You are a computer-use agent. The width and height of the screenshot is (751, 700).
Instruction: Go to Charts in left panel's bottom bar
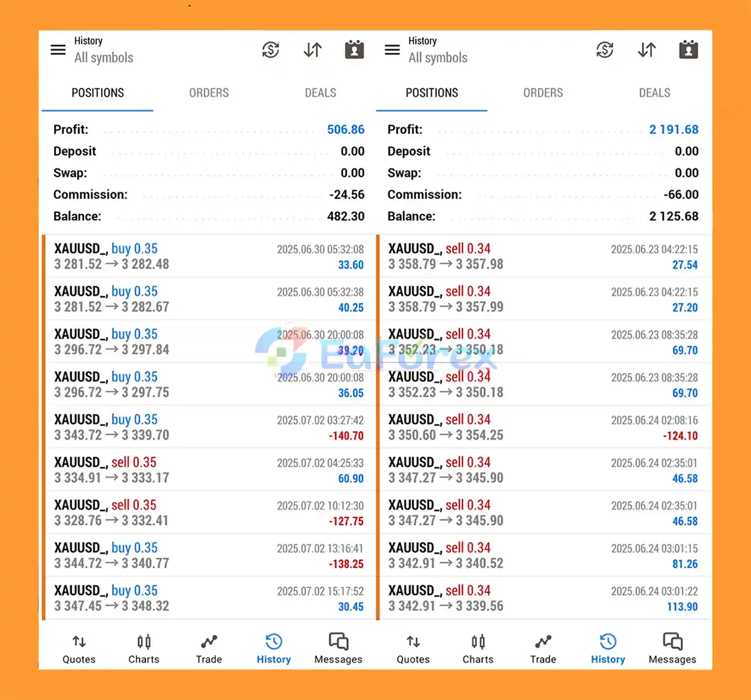pyautogui.click(x=144, y=649)
